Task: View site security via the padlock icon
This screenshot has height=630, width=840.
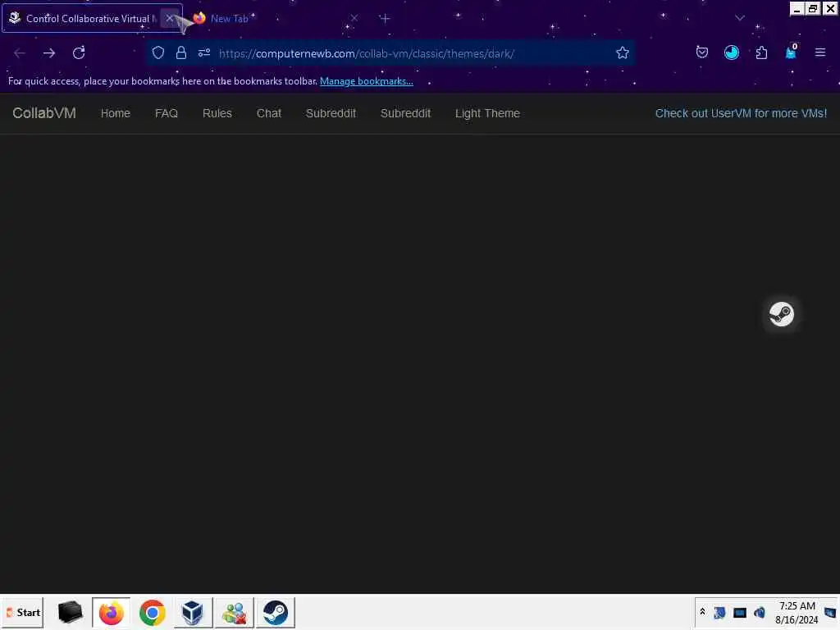Action: (x=181, y=53)
